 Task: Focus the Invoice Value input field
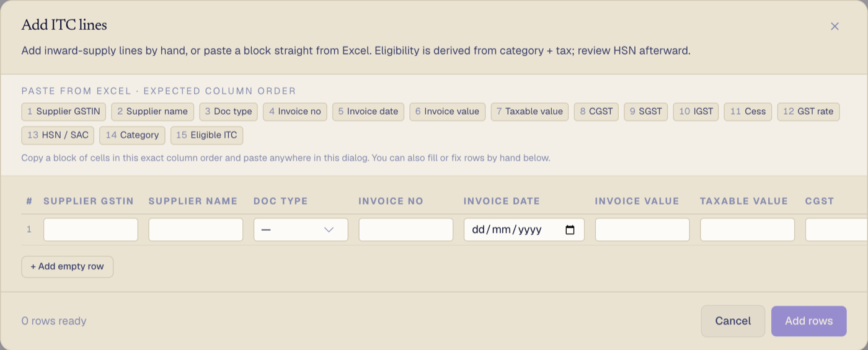(x=642, y=230)
